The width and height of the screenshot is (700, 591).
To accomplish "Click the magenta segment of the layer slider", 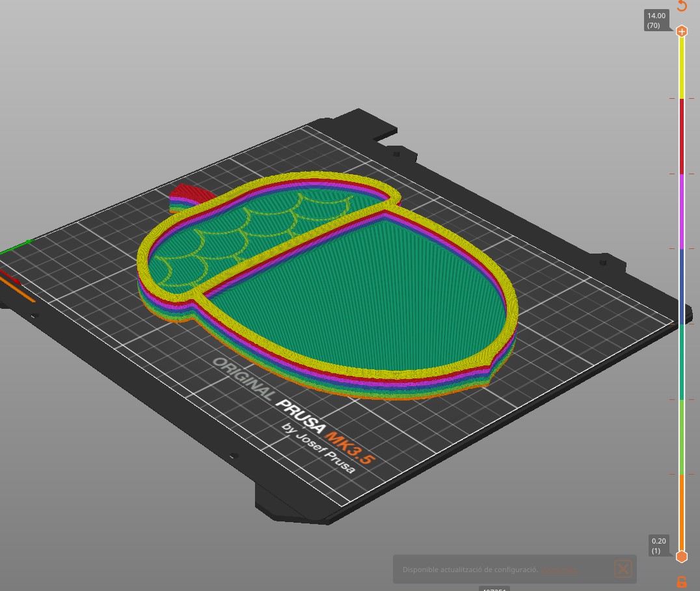I will pos(682,211).
